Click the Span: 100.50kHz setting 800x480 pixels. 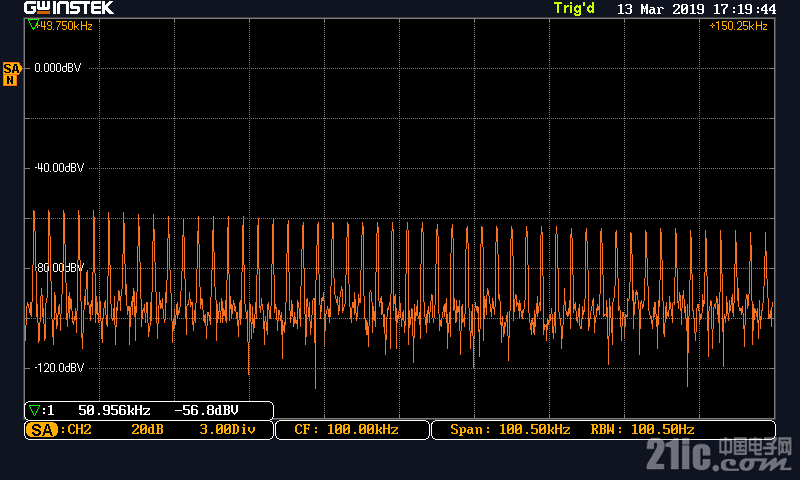pyautogui.click(x=510, y=430)
